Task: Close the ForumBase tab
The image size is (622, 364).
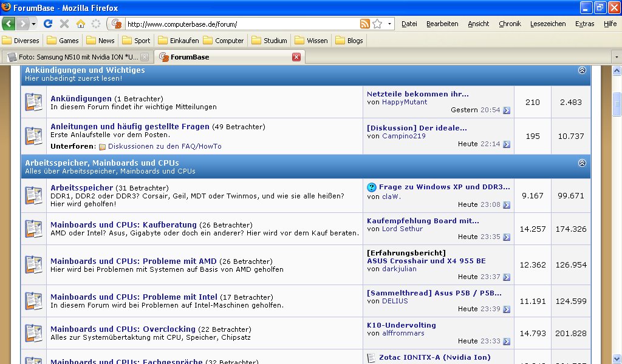Action: pyautogui.click(x=296, y=57)
